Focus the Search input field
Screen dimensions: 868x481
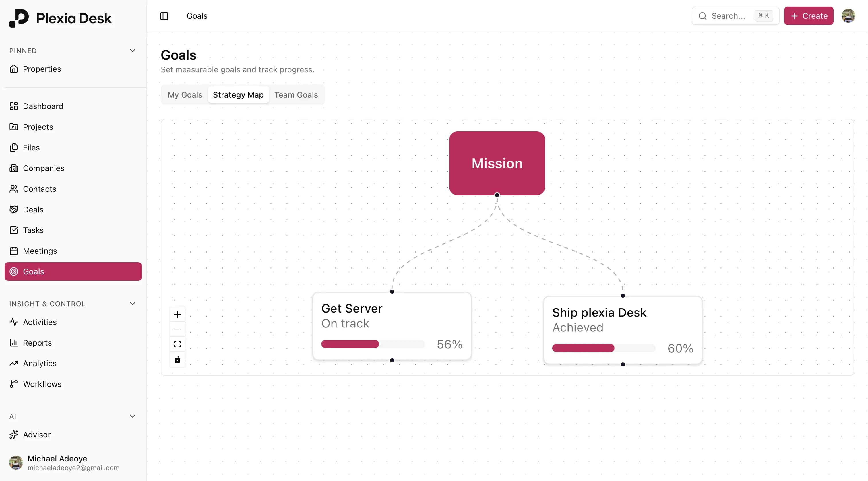736,16
